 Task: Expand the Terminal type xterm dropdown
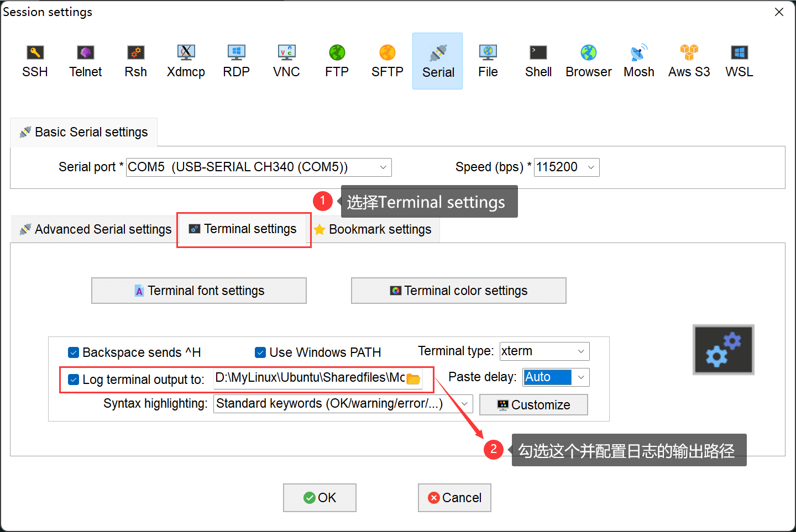point(581,351)
